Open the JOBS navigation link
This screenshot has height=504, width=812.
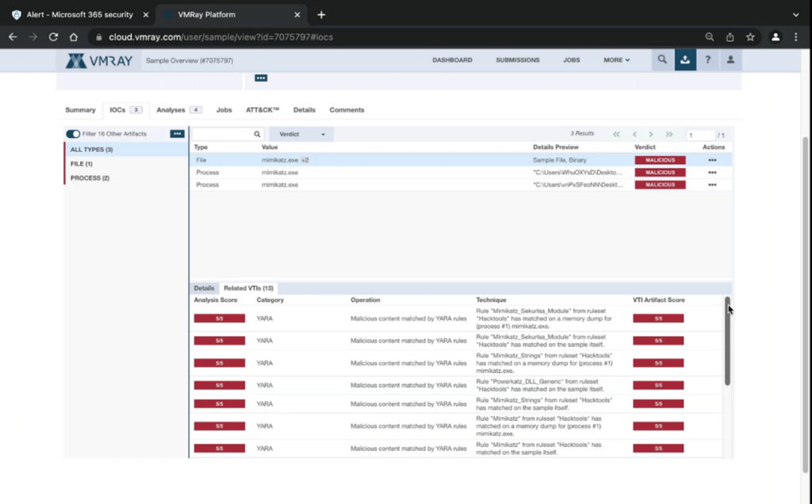click(571, 60)
